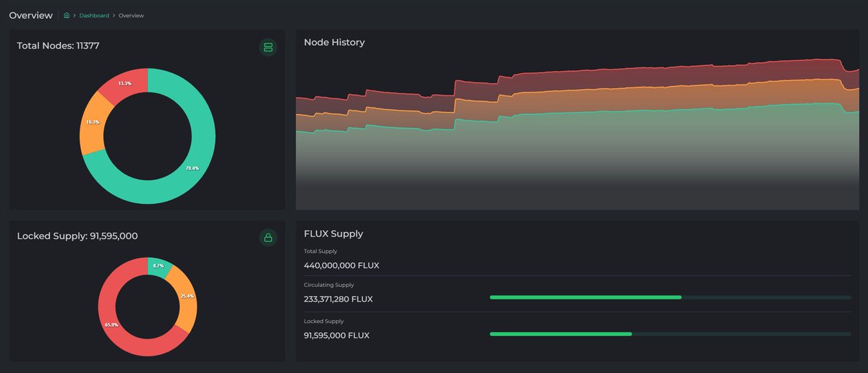The height and width of the screenshot is (373, 868).
Task: Click the Circulating Supply progress bar
Action: (x=670, y=297)
